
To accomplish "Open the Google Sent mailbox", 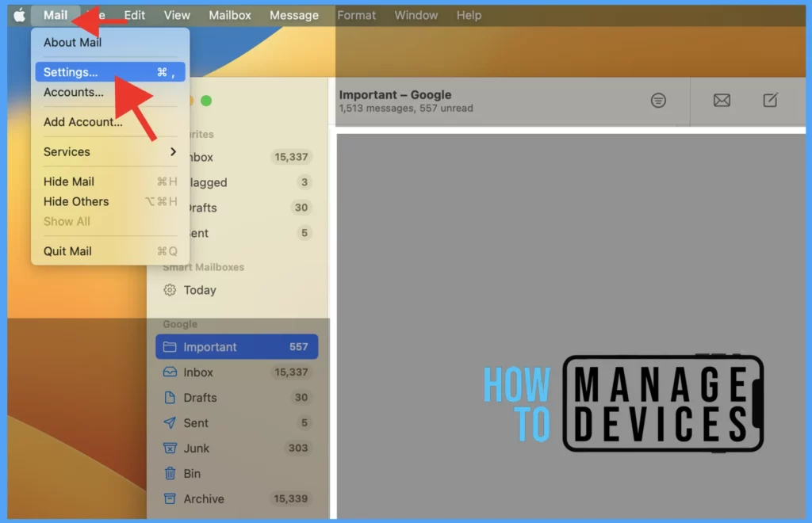I will (236, 423).
